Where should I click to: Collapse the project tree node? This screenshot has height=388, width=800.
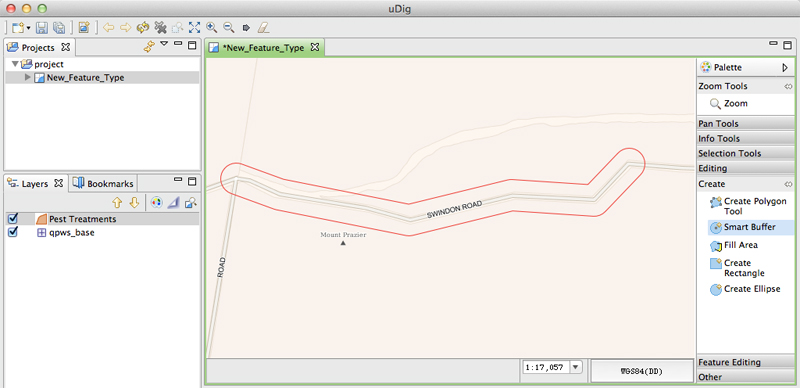click(x=15, y=64)
